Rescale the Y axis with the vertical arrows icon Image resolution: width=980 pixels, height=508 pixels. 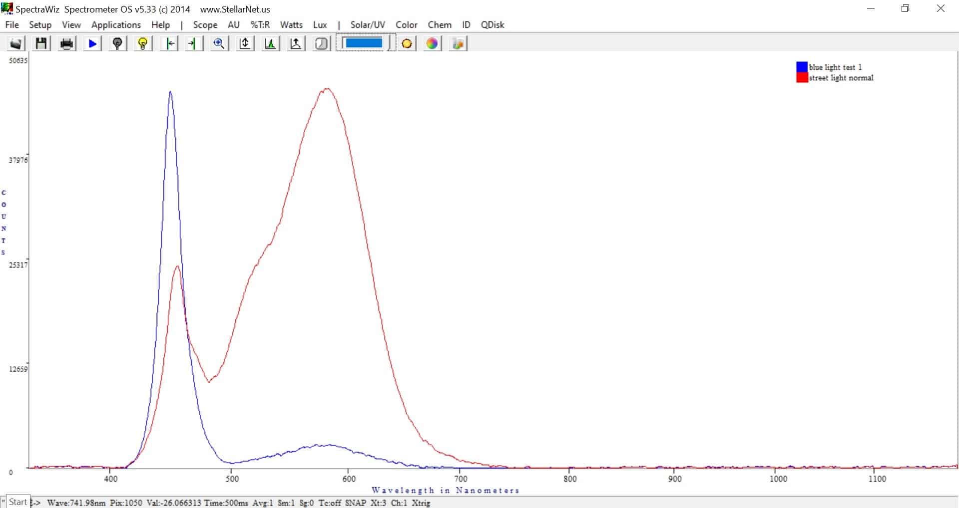(x=245, y=43)
